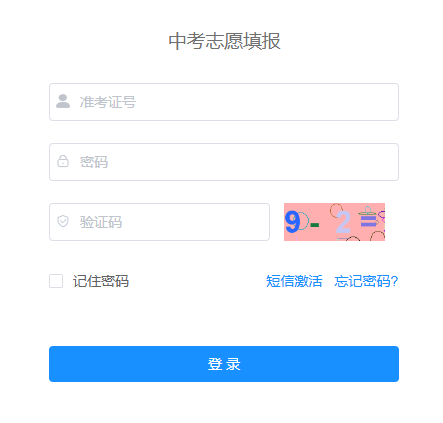Click the padlock icon in password field
Image resolution: width=443 pixels, height=423 pixels.
63,161
